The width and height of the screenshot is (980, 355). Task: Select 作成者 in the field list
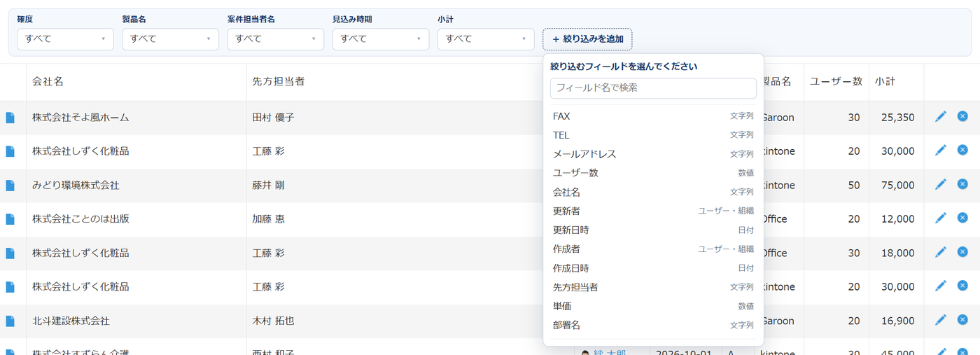[x=653, y=249]
